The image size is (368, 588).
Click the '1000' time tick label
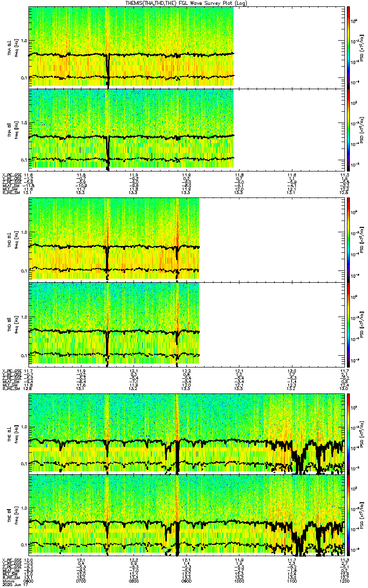click(239, 581)
